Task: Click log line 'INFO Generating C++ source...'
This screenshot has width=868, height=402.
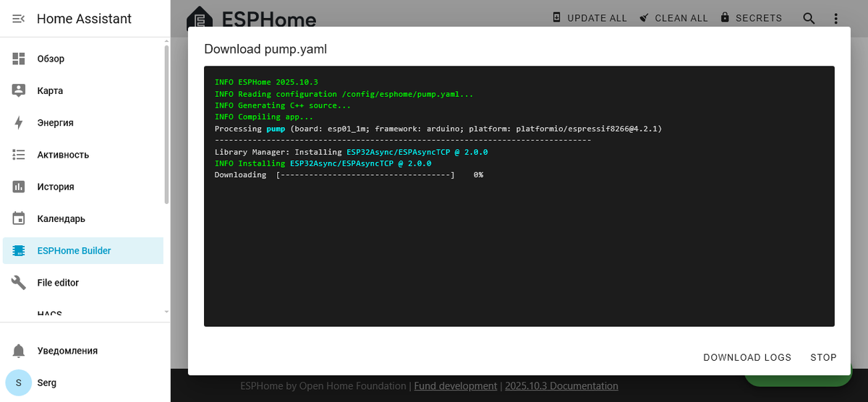Action: coord(283,106)
